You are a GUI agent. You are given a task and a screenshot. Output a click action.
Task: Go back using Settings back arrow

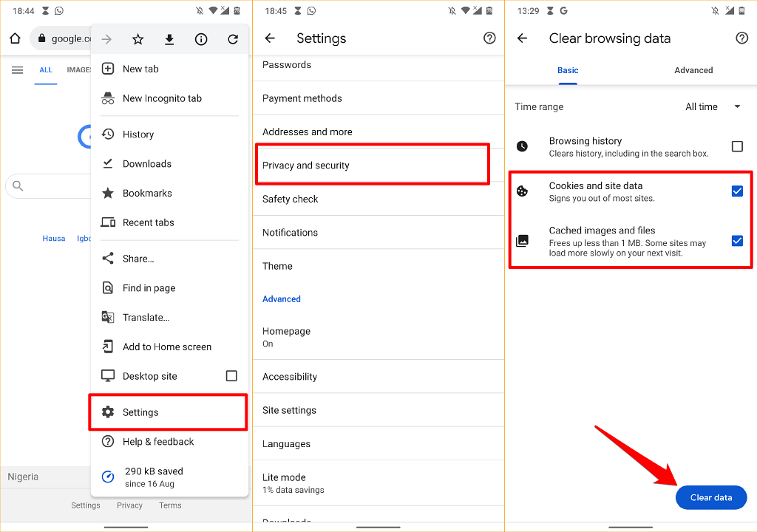point(270,38)
